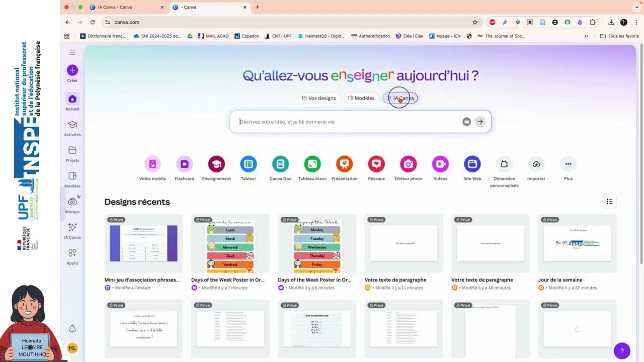Click the help question mark button
Image resolution: width=644 pixels, height=362 pixels.
(622, 351)
